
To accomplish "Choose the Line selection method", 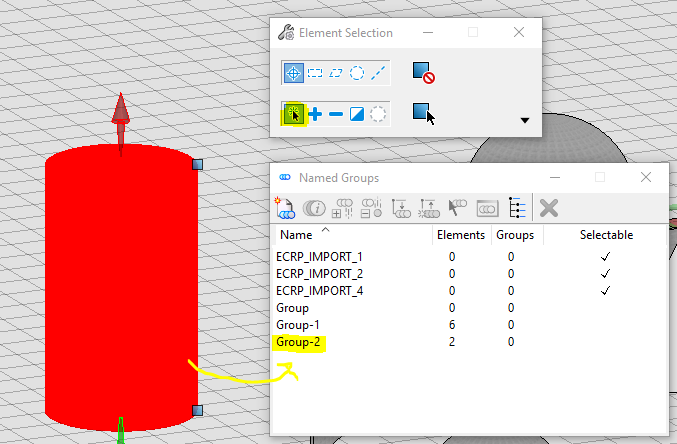I will tap(378, 73).
